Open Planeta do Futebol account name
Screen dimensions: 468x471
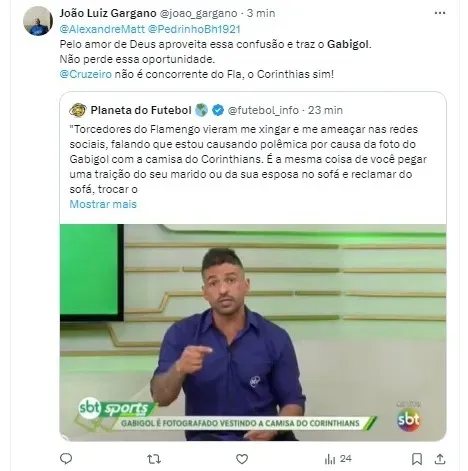(141, 110)
